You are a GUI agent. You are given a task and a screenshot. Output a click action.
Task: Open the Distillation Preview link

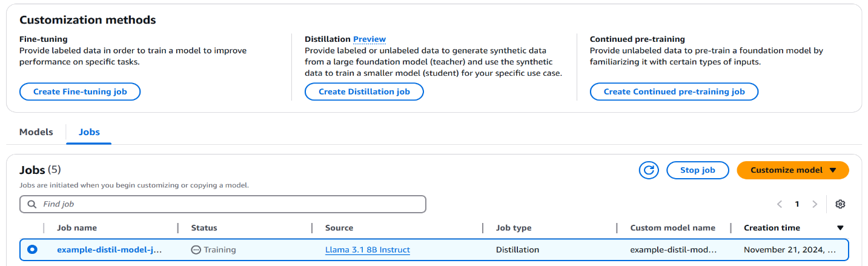(x=369, y=39)
